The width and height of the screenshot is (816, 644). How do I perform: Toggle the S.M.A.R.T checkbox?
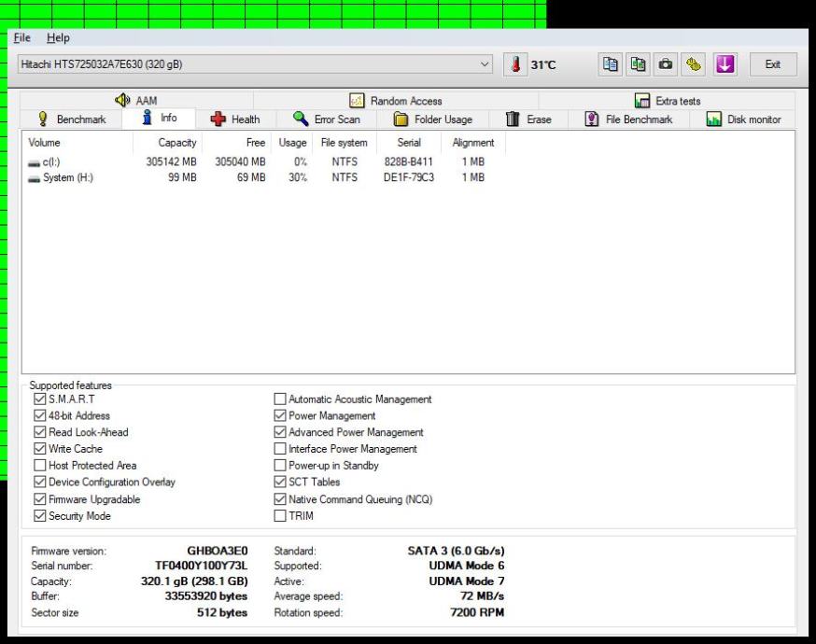click(39, 399)
